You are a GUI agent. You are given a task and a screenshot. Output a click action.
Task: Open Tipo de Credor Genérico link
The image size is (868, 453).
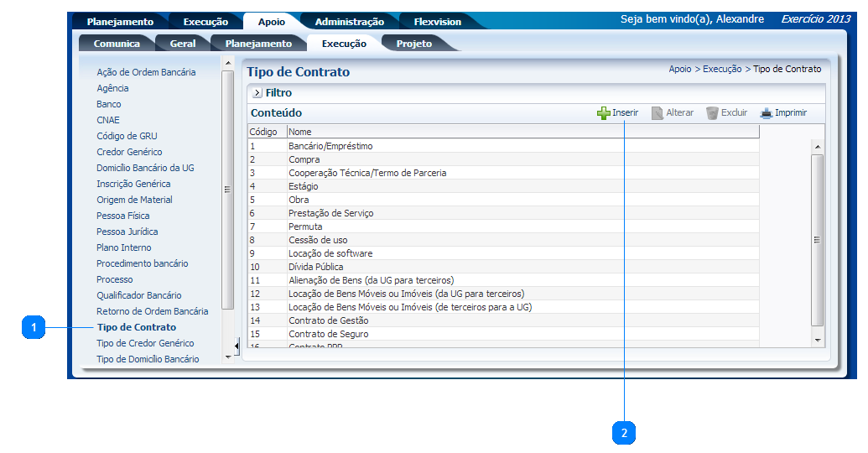[145, 343]
